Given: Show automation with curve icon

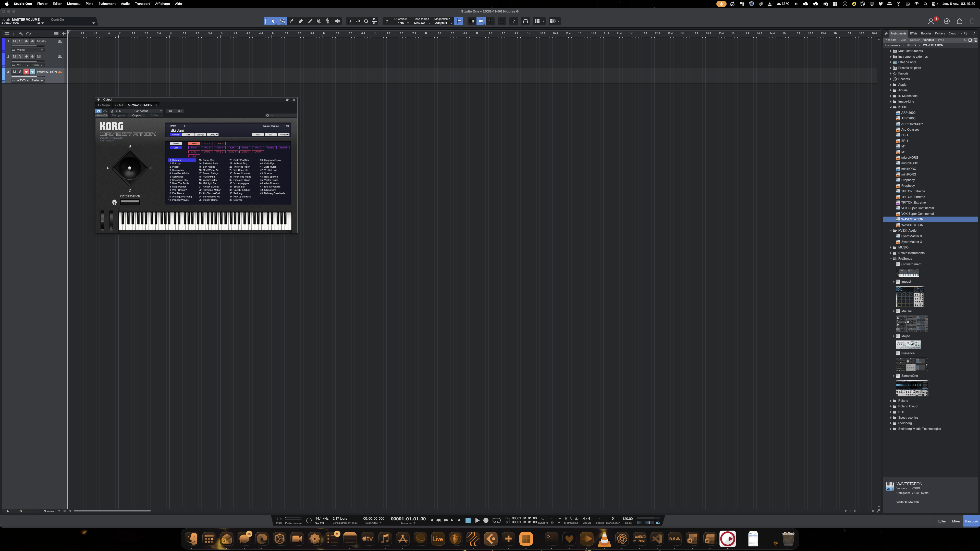Looking at the screenshot, I should tap(29, 33).
